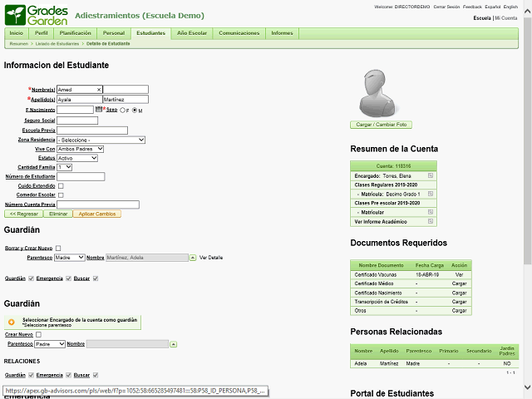
Task: Open the Encargado Torres, Elena detail icon
Action: coord(430,176)
